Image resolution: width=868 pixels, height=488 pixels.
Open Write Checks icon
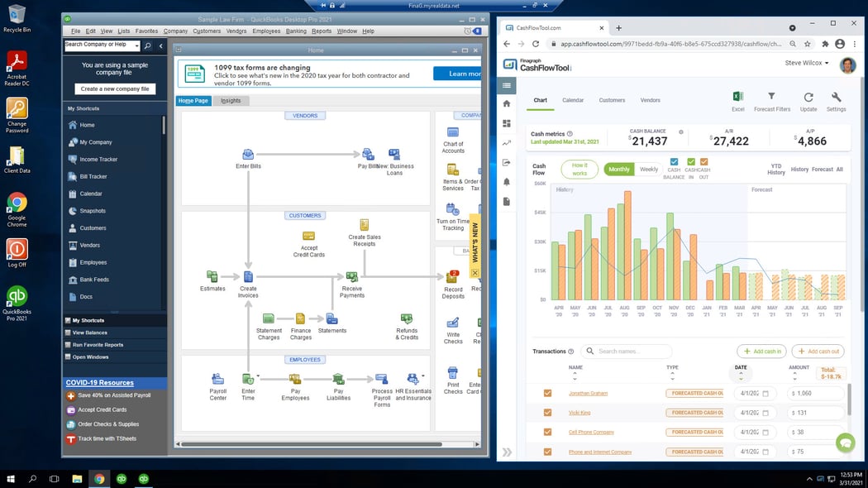453,323
